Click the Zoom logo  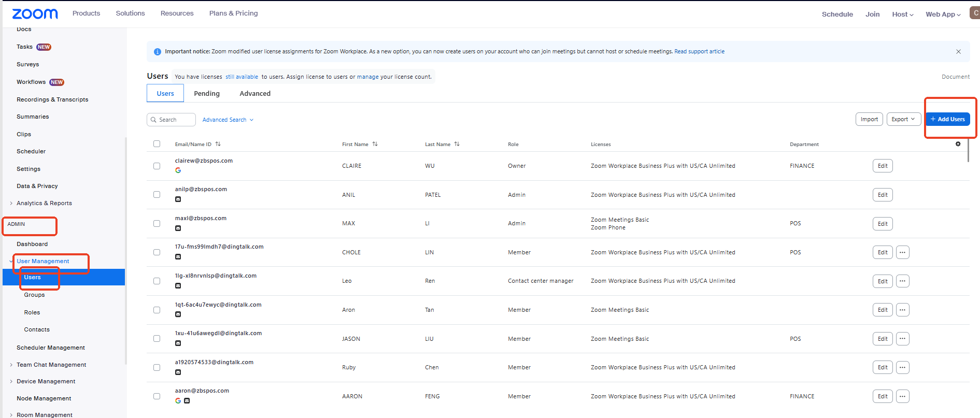(35, 14)
